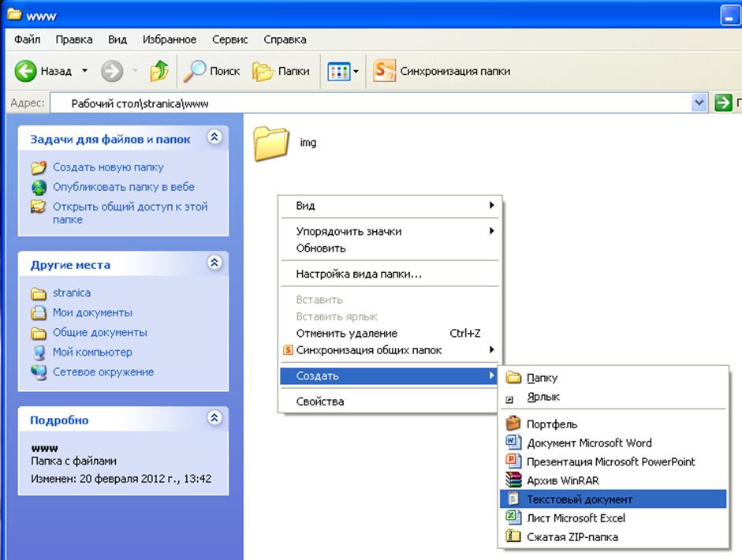The image size is (742, 560).
Task: Select the img folder icon
Action: [x=271, y=143]
